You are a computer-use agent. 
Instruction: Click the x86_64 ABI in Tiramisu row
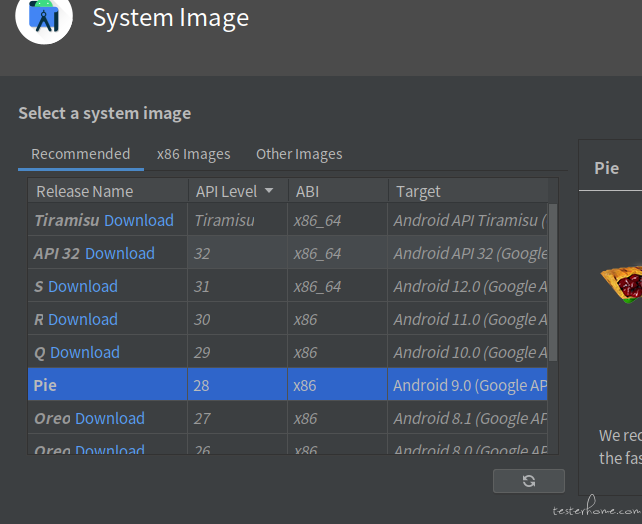click(338, 221)
